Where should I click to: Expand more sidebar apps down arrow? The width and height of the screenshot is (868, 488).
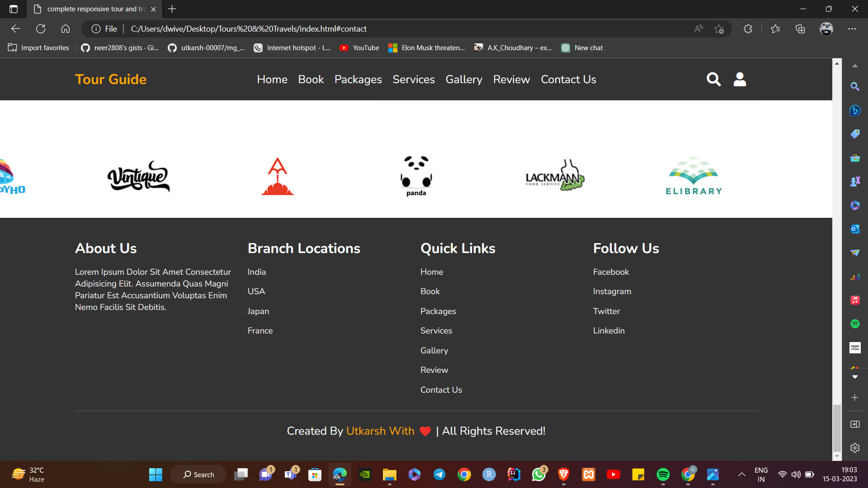[854, 377]
